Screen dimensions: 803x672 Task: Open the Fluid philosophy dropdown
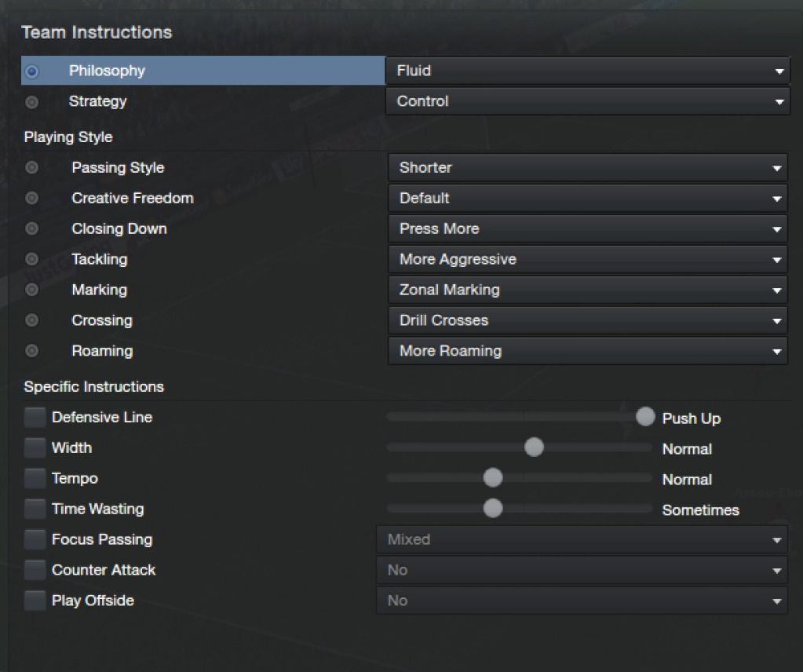coord(587,71)
